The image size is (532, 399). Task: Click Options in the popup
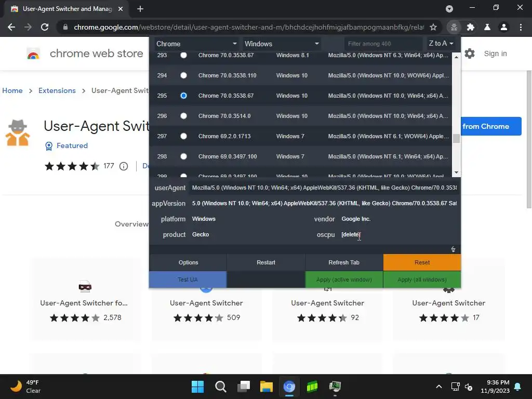click(188, 262)
